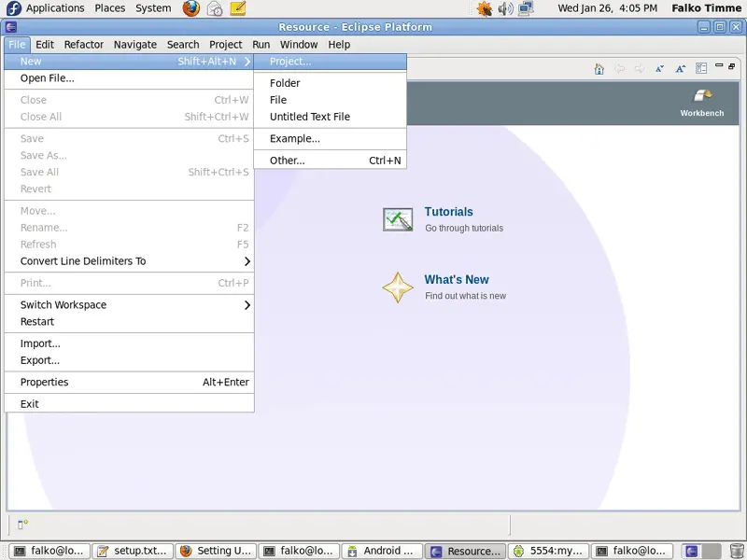Open the Project menu
The width and height of the screenshot is (747, 560).
coord(226,44)
